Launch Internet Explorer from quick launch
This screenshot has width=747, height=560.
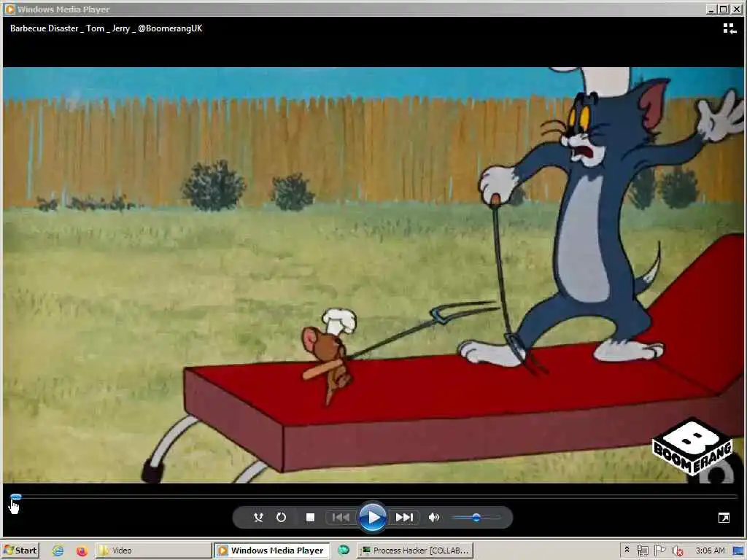[x=58, y=551]
